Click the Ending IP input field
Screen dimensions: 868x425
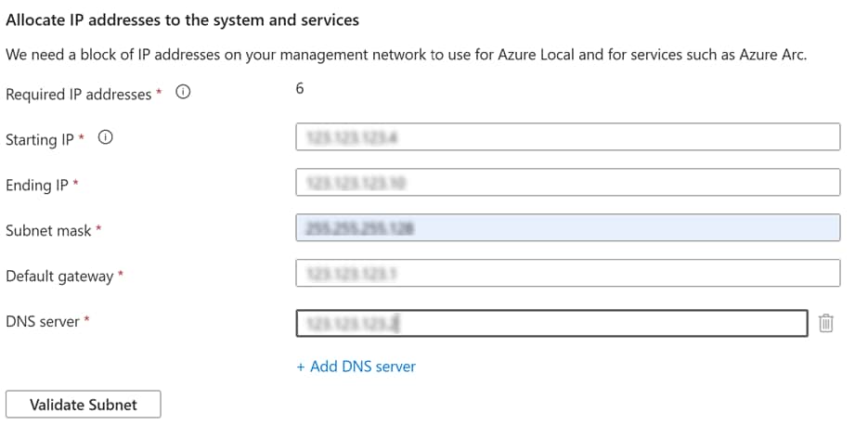click(x=568, y=182)
